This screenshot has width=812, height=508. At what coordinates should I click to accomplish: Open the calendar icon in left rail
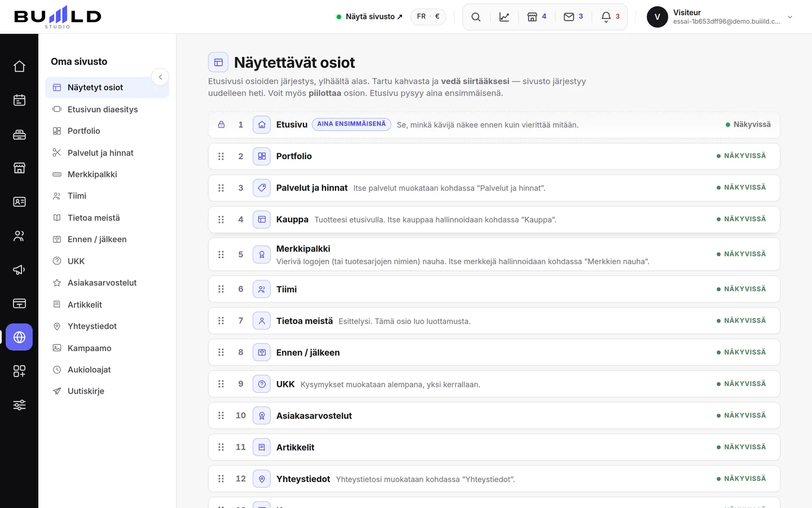point(19,100)
